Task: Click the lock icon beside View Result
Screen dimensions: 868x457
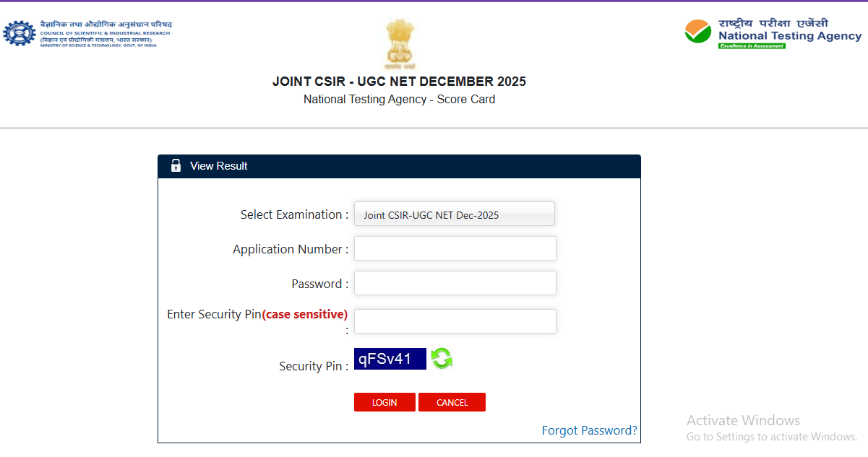Action: pyautogui.click(x=176, y=165)
